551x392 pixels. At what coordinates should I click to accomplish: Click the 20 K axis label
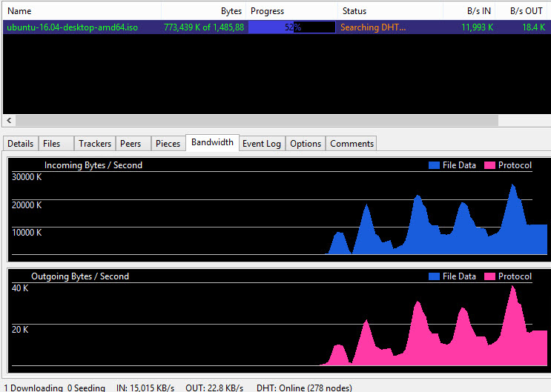click(x=20, y=330)
